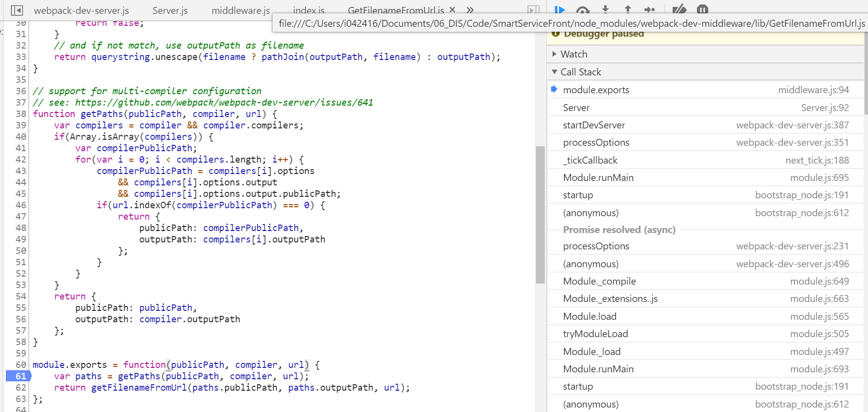The width and height of the screenshot is (868, 412).
Task: Select the GetFilenameFromUrl.js tab
Action: pyautogui.click(x=396, y=10)
